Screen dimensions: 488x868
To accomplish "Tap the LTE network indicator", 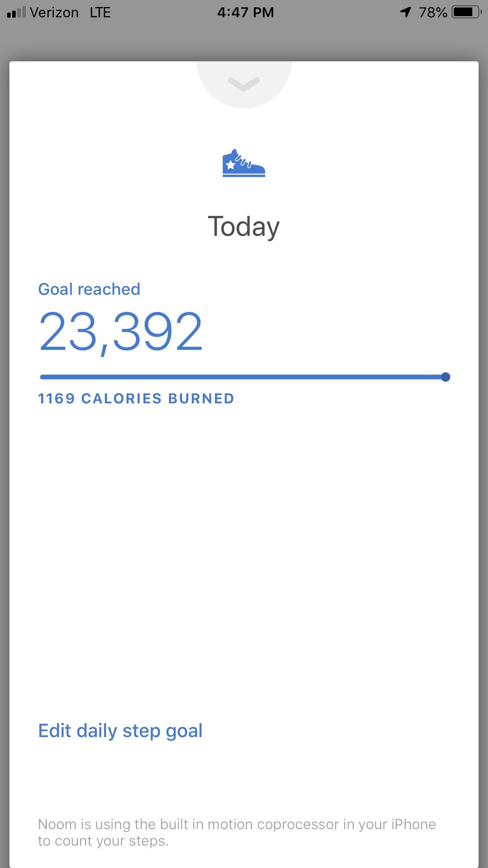I will point(100,13).
